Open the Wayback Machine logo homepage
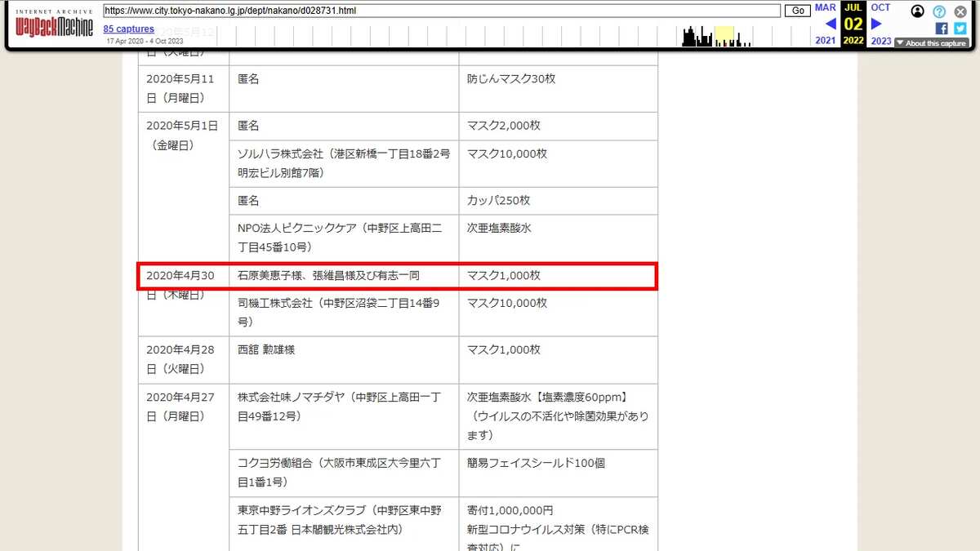980x551 pixels. [54, 25]
